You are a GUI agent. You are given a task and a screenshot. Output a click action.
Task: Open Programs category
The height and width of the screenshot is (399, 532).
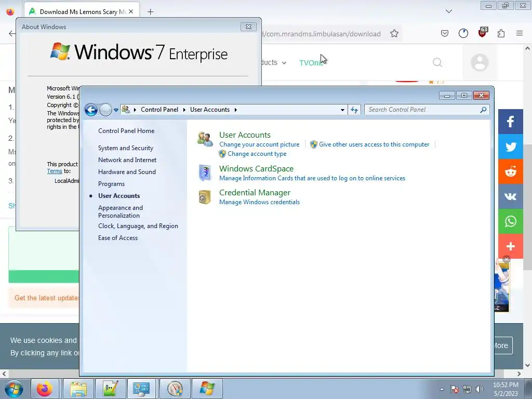click(111, 183)
